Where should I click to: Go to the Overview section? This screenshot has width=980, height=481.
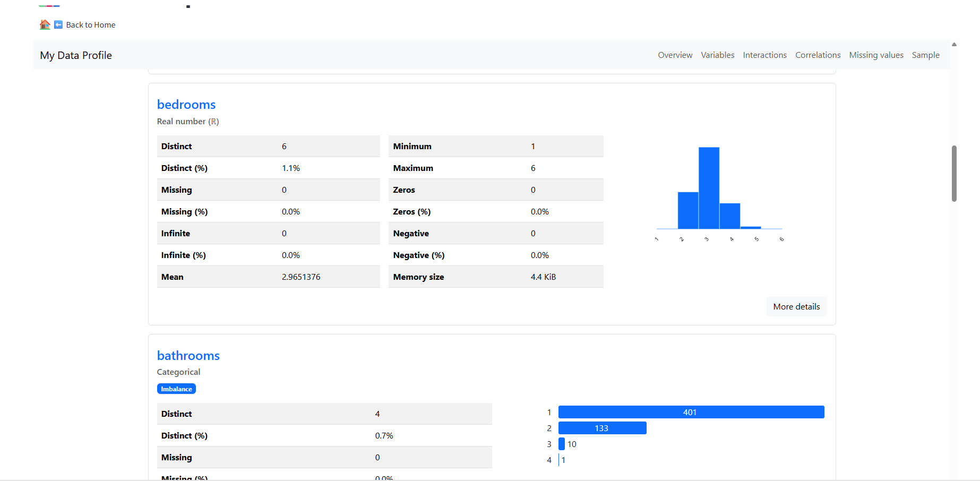pyautogui.click(x=675, y=55)
